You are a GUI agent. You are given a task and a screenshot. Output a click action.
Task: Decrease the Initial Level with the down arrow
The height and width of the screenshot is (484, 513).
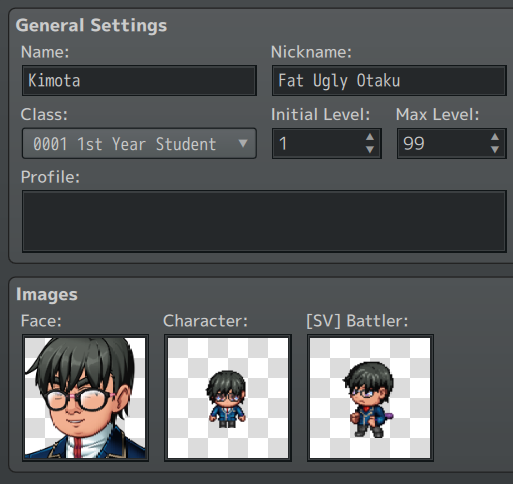tap(370, 149)
